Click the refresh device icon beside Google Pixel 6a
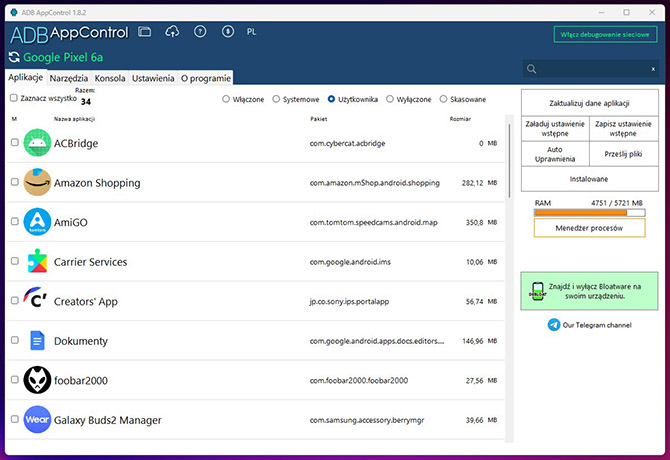The image size is (670, 460). tap(14, 57)
